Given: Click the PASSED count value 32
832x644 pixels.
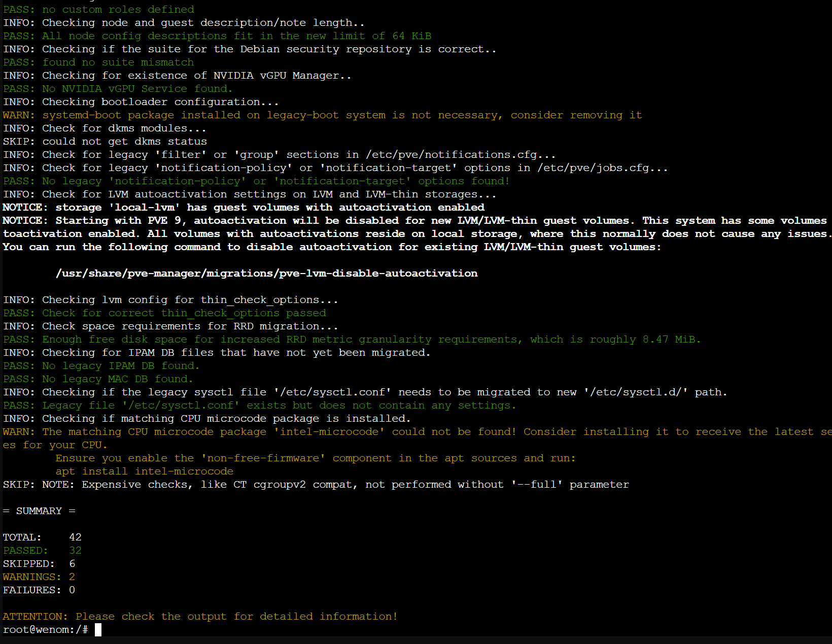Looking at the screenshot, I should pos(75,551).
